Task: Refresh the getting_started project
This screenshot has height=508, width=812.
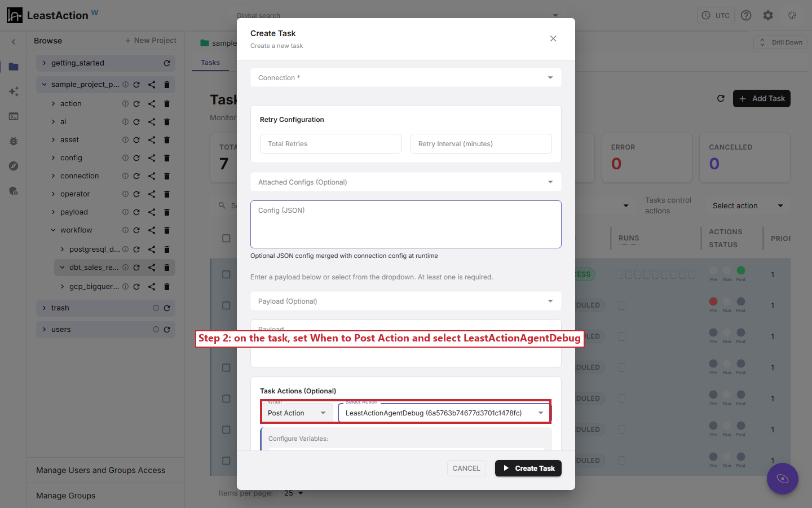Action: point(167,63)
